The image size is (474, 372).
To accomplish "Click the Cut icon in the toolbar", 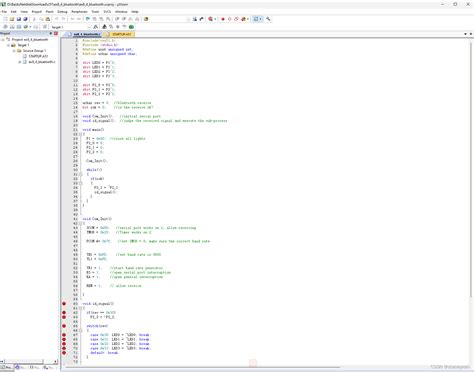I will 34,19.
